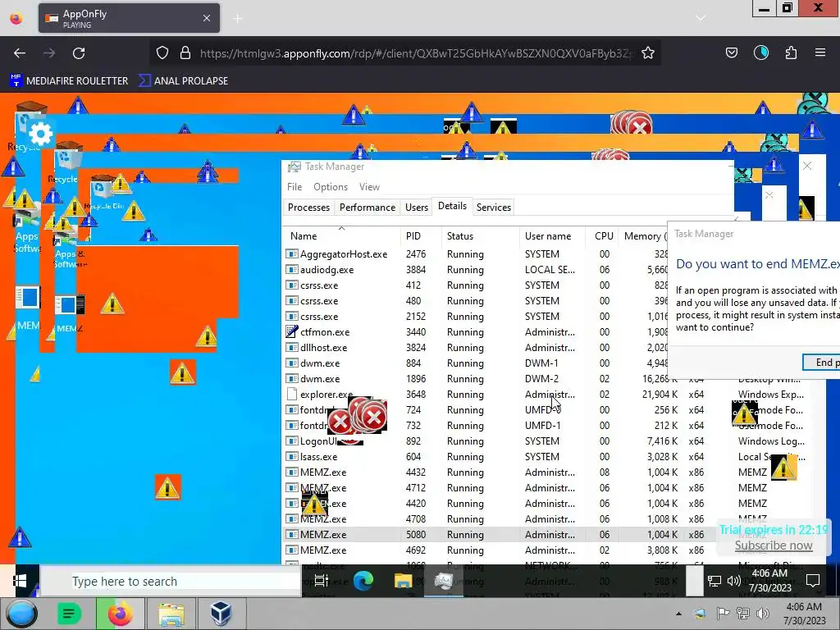Viewport: 840px width, 630px height.
Task: Open Task Manager View menu
Action: (x=369, y=187)
